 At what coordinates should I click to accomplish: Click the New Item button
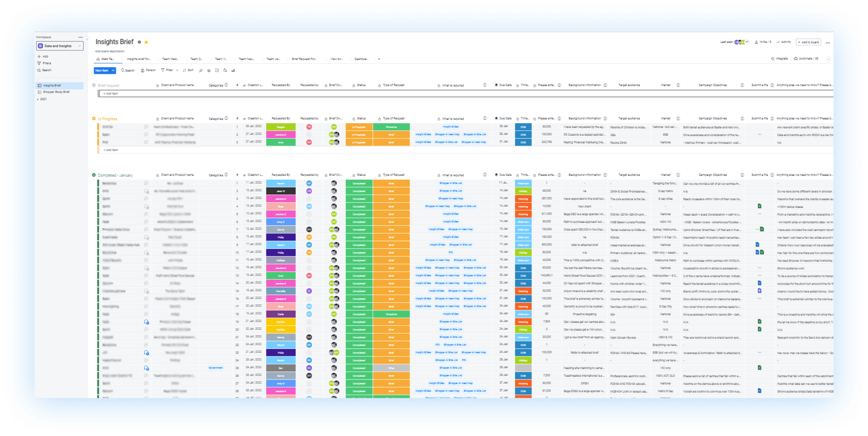pos(102,71)
